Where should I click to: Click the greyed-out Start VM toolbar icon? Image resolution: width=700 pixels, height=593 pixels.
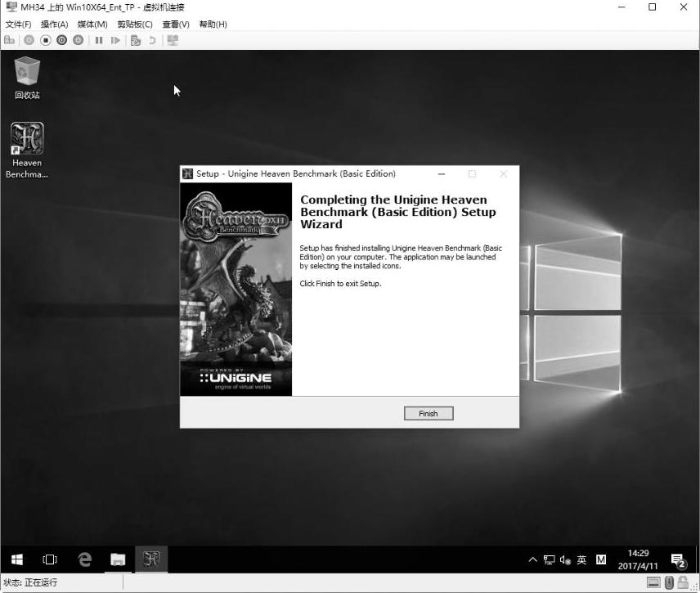29,40
